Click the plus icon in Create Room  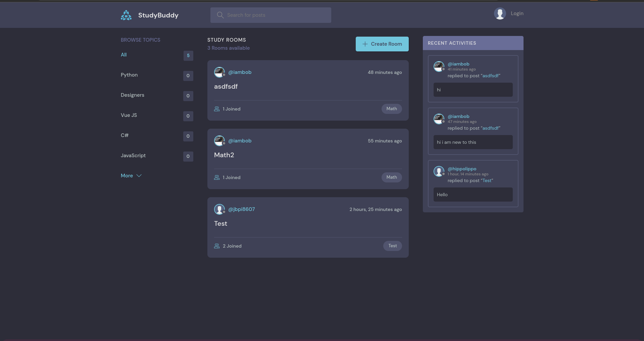click(365, 44)
